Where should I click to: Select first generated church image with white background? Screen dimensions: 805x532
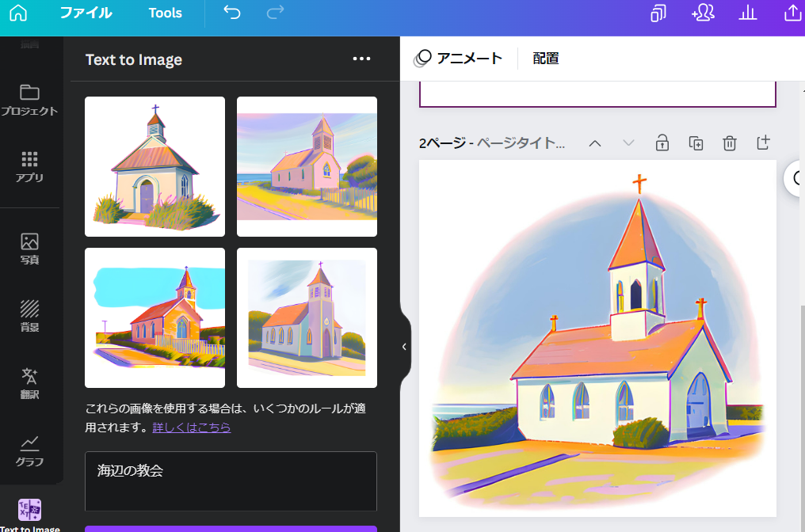155,167
